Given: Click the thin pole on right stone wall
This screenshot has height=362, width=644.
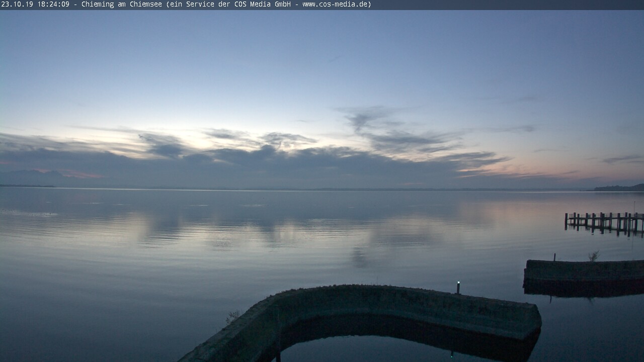Looking at the screenshot, I should (x=554, y=257).
